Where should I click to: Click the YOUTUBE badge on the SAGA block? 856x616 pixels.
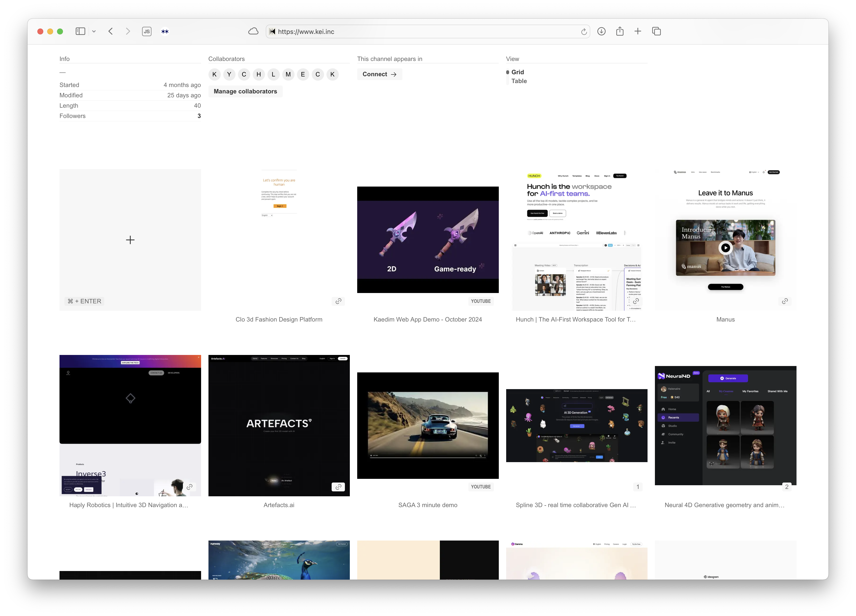(x=481, y=487)
